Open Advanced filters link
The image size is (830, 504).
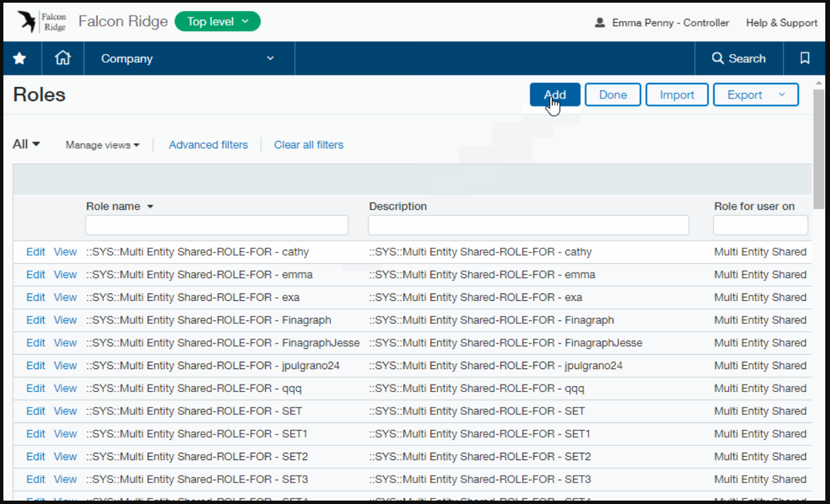208,145
